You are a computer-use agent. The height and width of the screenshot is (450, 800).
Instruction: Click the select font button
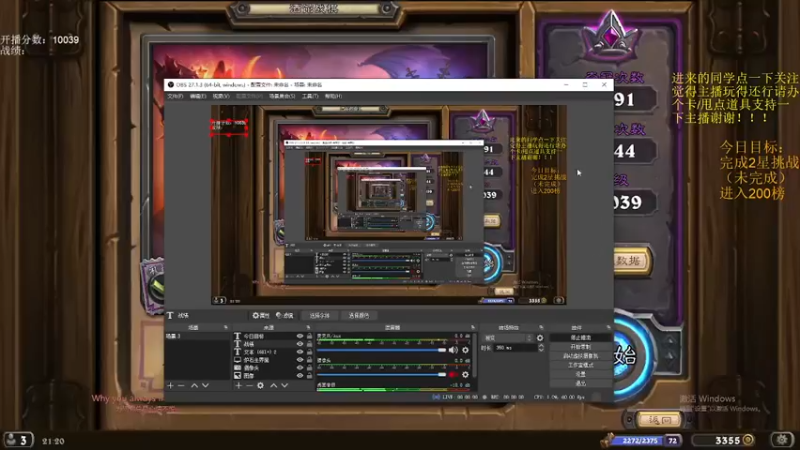coord(319,315)
